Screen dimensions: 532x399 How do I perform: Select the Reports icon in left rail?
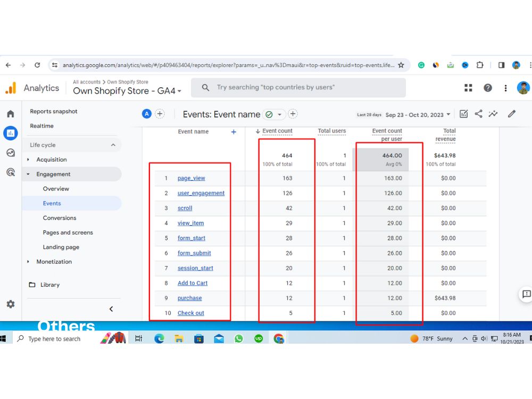pos(11,133)
